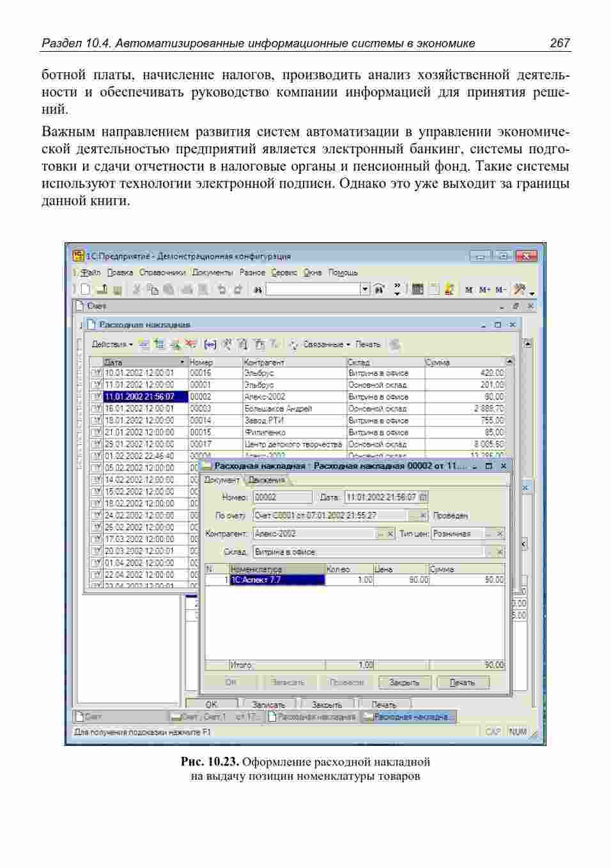Open the Calculator icon in main toolbar
Image resolution: width=611 pixels, height=868 pixels.
(x=417, y=290)
